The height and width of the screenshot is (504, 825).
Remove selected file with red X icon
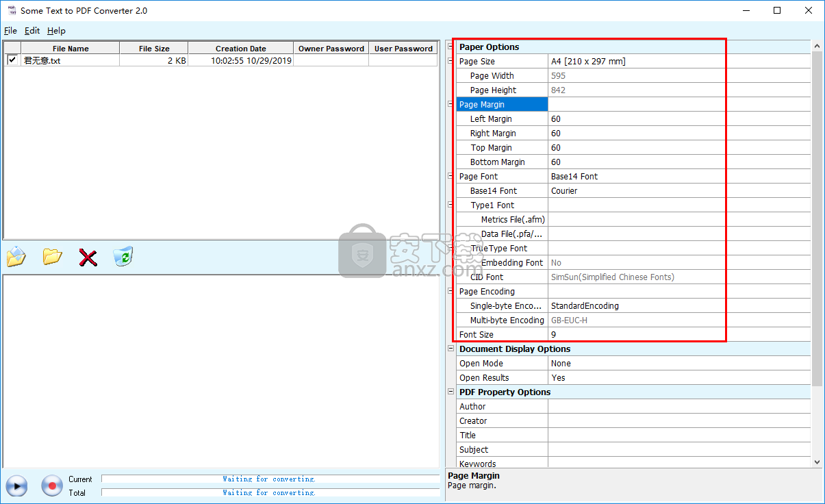(x=88, y=257)
